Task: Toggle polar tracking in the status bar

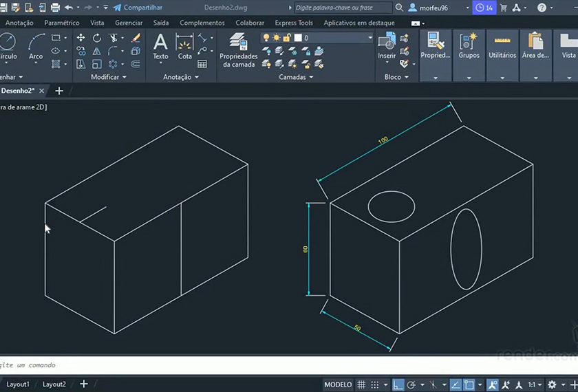Action: (411, 385)
